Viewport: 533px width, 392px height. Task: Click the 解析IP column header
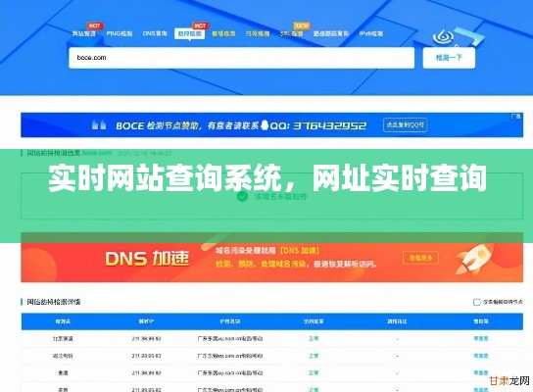click(x=147, y=321)
